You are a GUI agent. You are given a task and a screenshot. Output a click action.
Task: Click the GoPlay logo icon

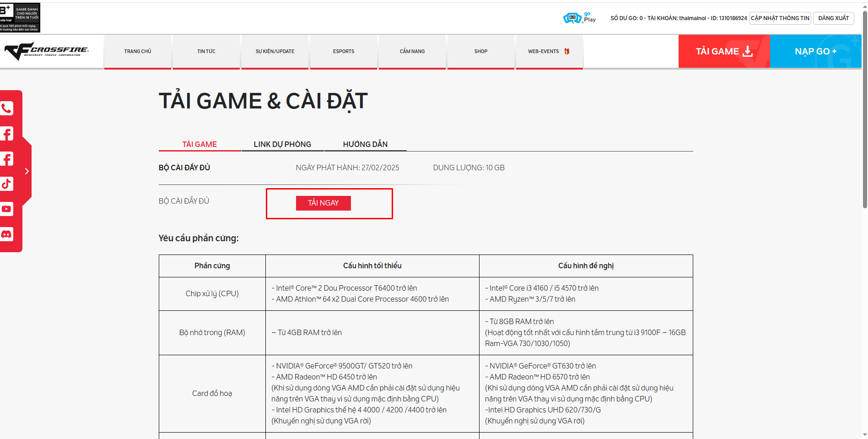tap(579, 18)
